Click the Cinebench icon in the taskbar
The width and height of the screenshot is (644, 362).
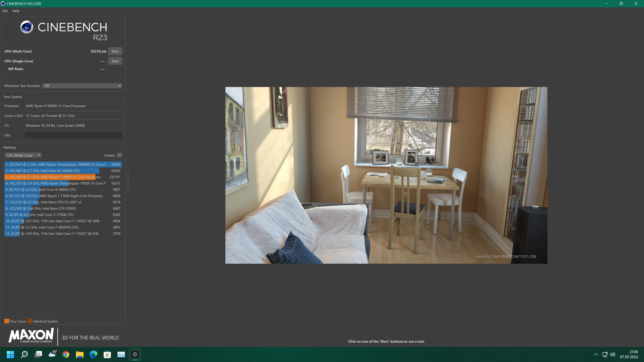(x=135, y=354)
